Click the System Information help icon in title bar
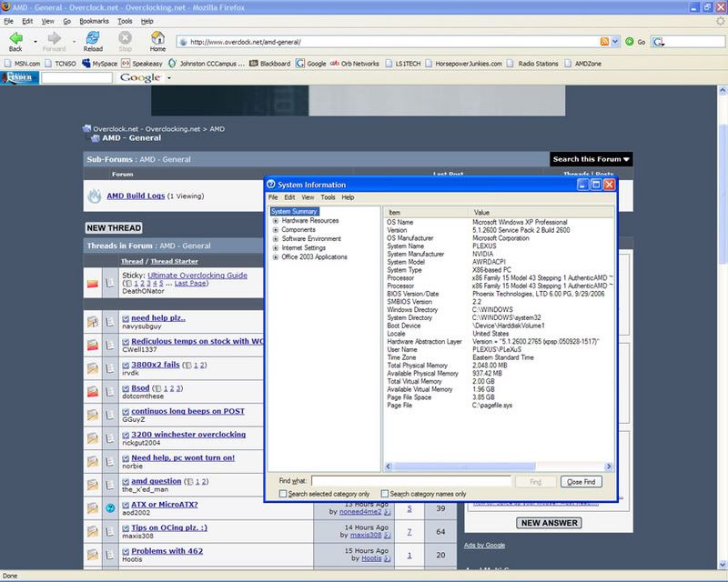The width and height of the screenshot is (728, 582). pyautogui.click(x=271, y=185)
